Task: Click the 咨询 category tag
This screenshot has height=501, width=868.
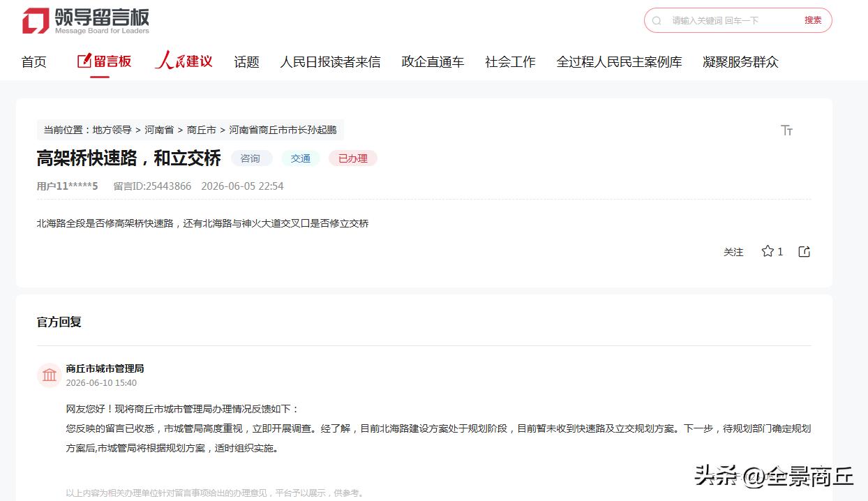Action: 250,158
